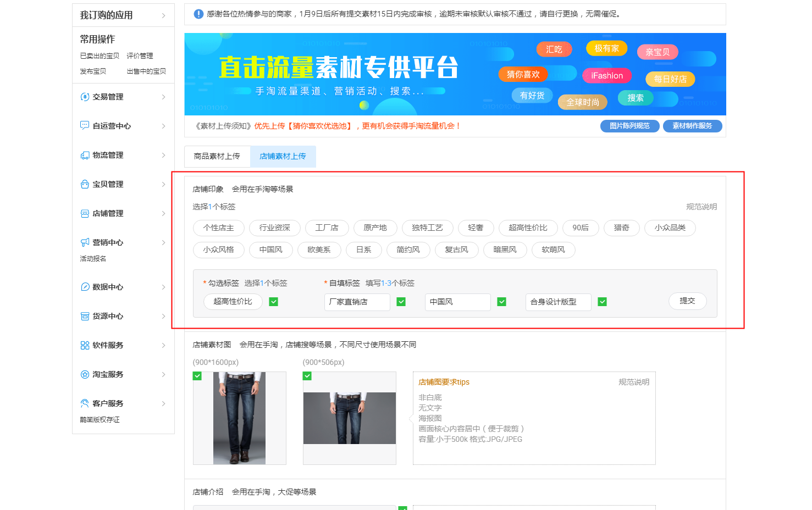Select the 独特工艺 tag
Viewport: 812px width, 510px height.
click(x=427, y=228)
